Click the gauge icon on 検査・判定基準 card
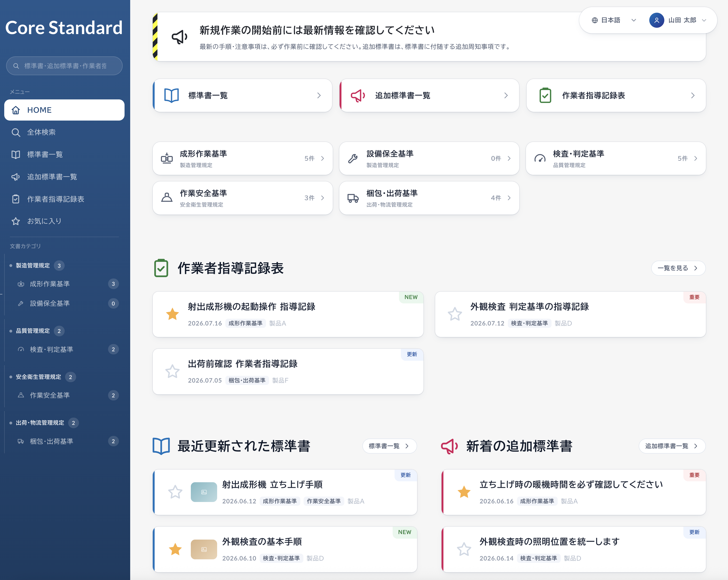This screenshot has height=580, width=728. click(540, 158)
